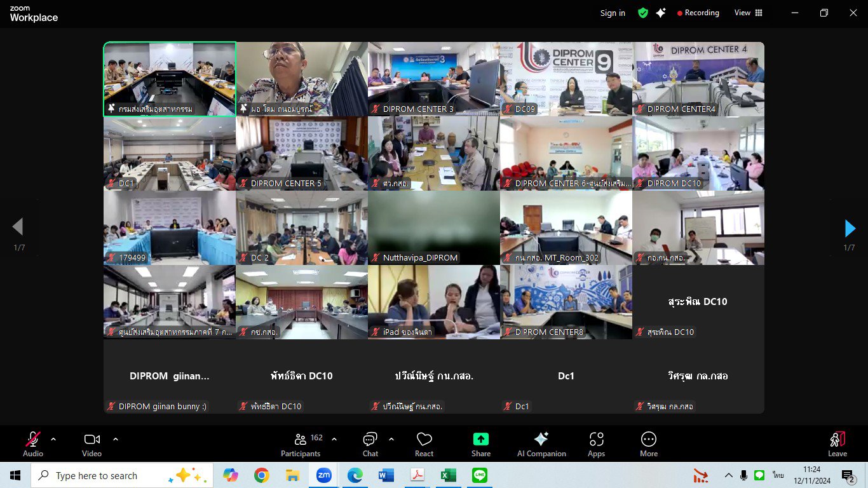The height and width of the screenshot is (488, 868).
Task: Open Microsoft Excel from taskbar
Action: [448, 475]
